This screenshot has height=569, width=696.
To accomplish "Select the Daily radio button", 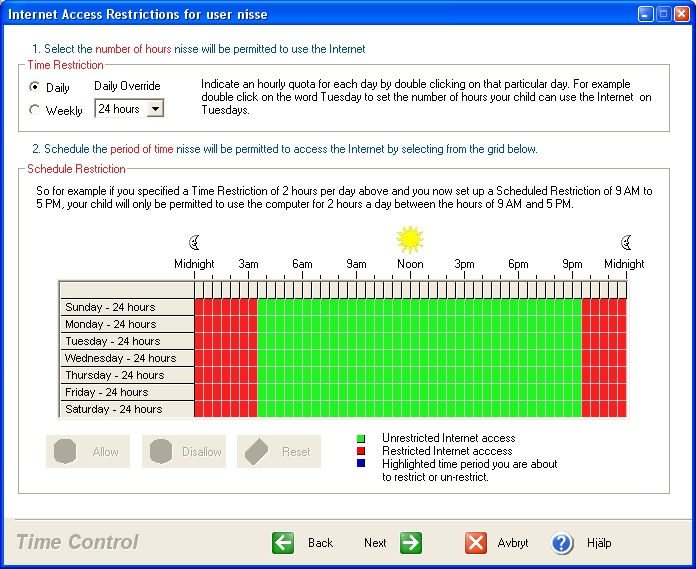I will [34, 87].
